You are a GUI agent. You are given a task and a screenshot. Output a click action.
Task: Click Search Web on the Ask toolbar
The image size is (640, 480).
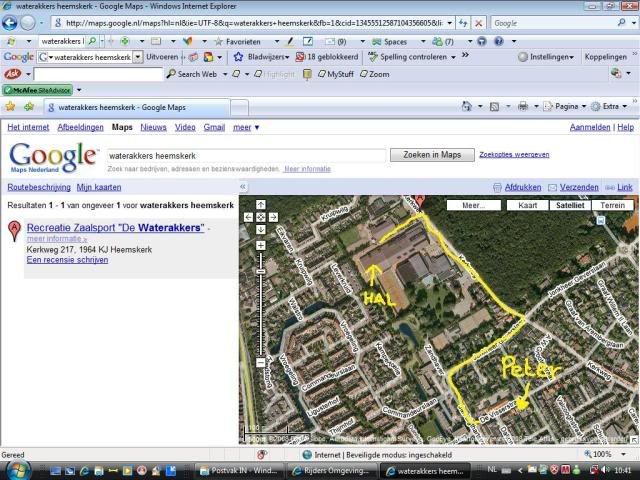[192, 74]
